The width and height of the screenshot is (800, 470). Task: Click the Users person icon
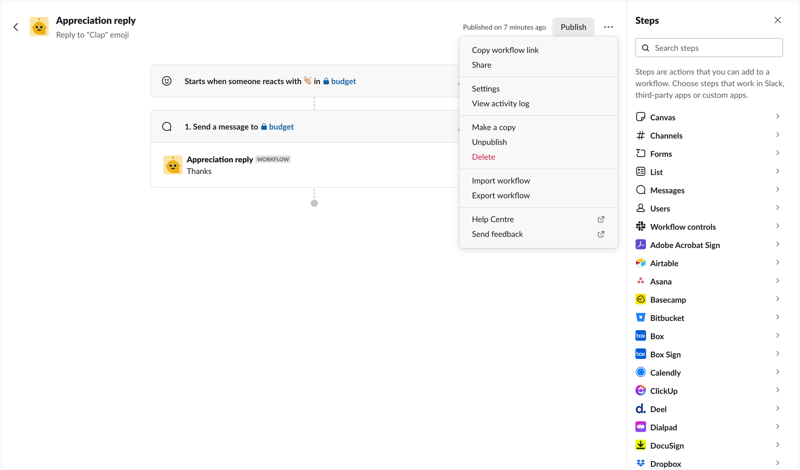click(x=640, y=208)
